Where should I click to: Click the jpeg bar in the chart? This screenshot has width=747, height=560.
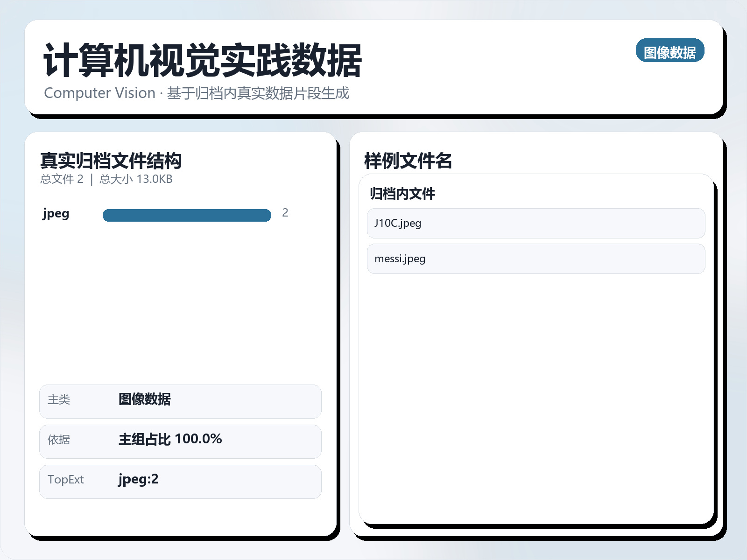[187, 215]
